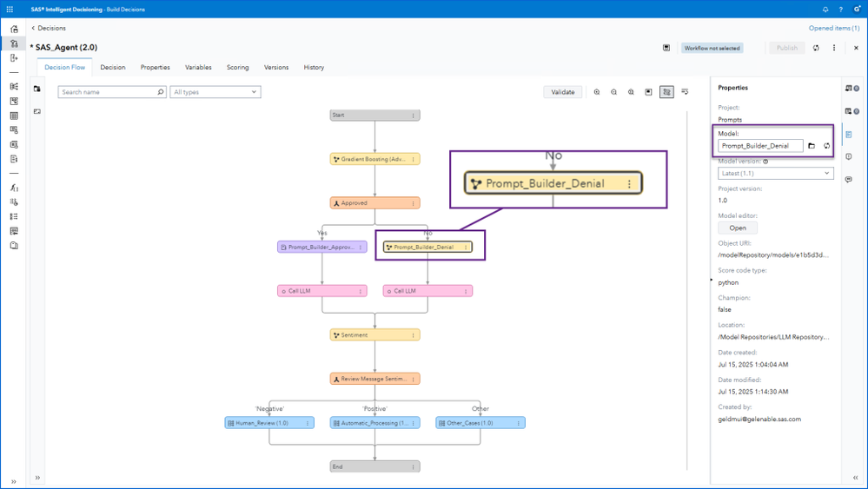Click the search magnifier in Search name
The height and width of the screenshot is (489, 868).
click(x=161, y=92)
